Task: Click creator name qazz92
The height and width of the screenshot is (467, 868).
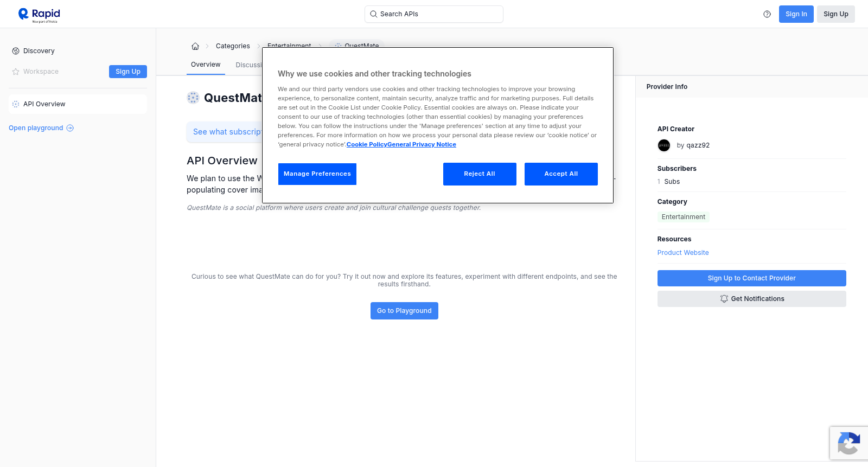Action: click(x=698, y=145)
